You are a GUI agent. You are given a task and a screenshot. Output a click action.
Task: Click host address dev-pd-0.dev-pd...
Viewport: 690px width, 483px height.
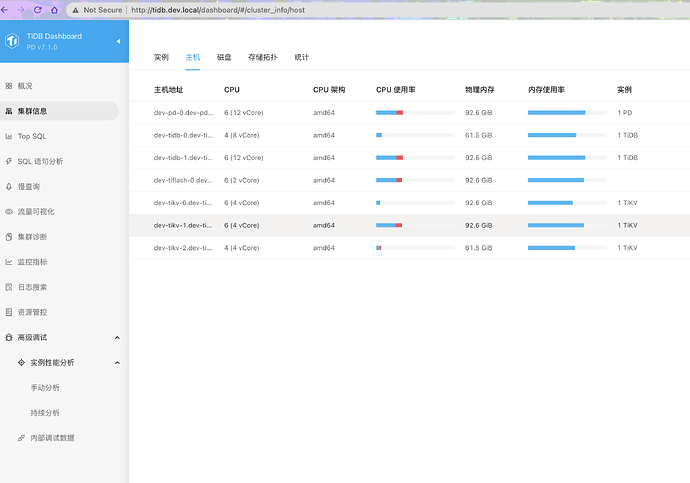(183, 113)
